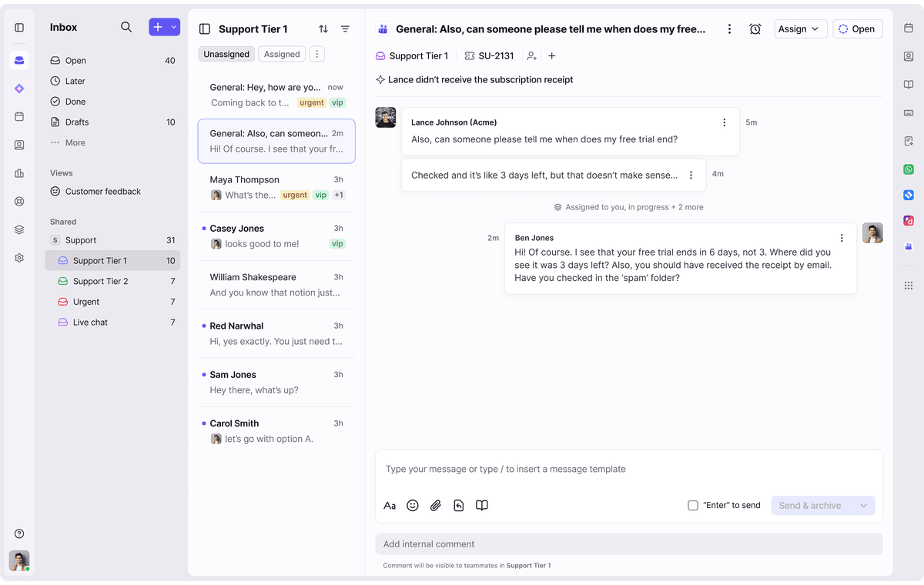Open the Casey Jones conversation

(x=276, y=236)
